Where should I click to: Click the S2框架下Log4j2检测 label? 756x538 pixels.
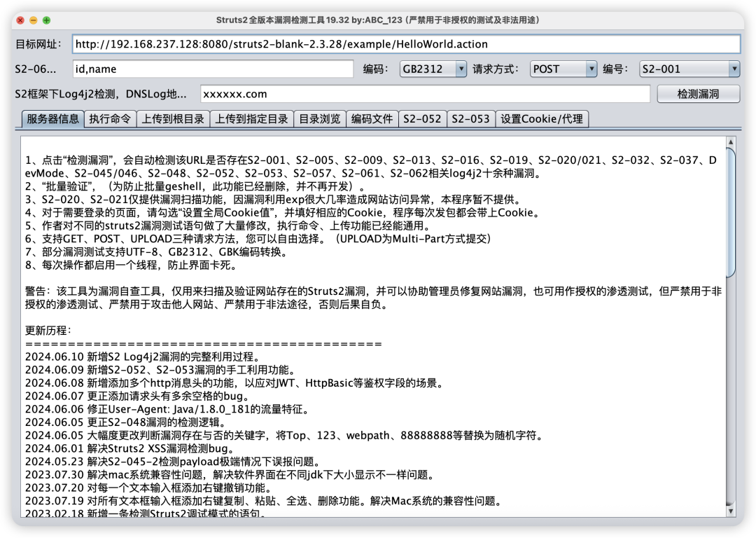[101, 94]
